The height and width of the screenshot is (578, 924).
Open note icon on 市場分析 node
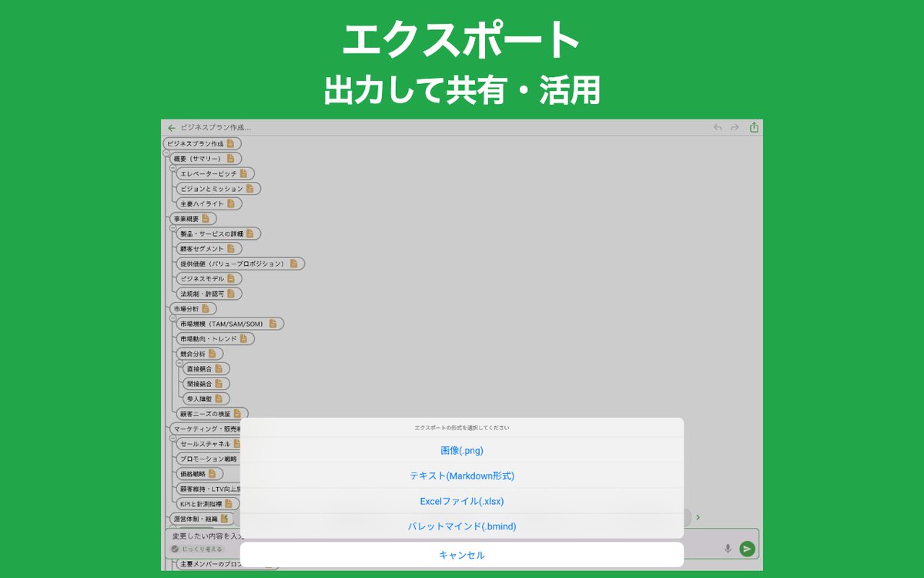tap(206, 308)
